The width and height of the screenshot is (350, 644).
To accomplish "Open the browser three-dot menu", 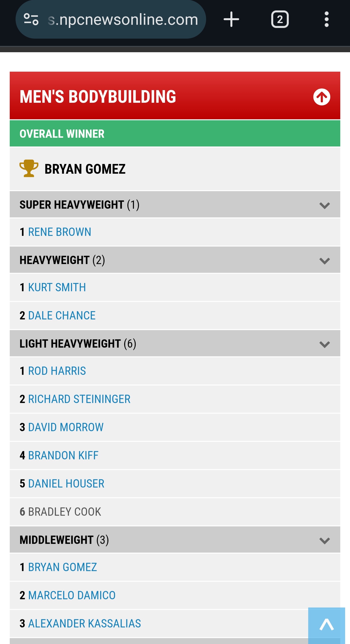I will point(326,19).
